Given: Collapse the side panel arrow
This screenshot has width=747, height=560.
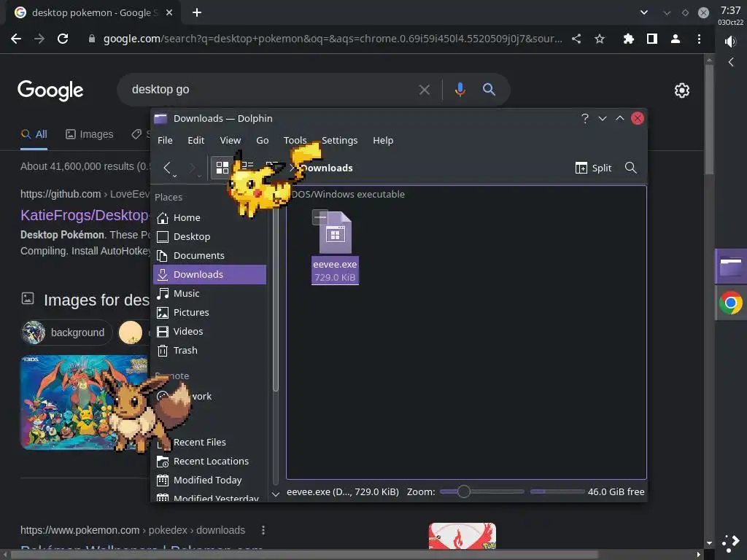Looking at the screenshot, I should click(731, 62).
